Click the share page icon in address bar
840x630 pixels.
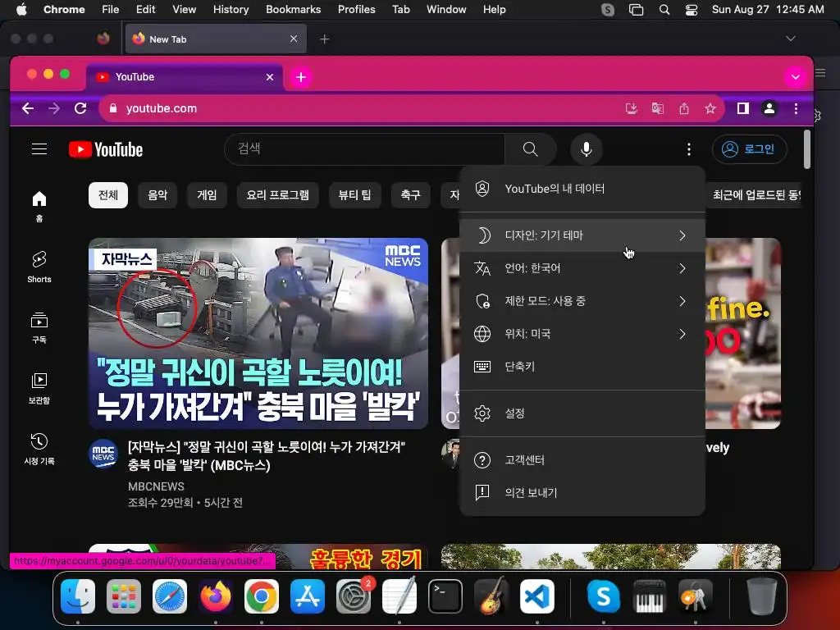coord(684,109)
